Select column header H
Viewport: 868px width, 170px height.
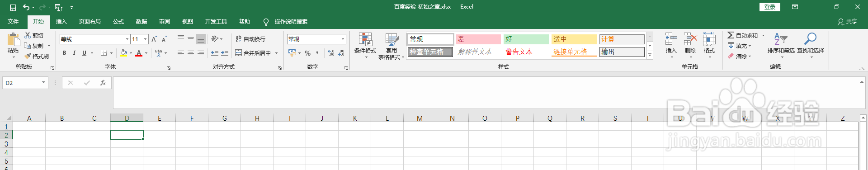257,118
